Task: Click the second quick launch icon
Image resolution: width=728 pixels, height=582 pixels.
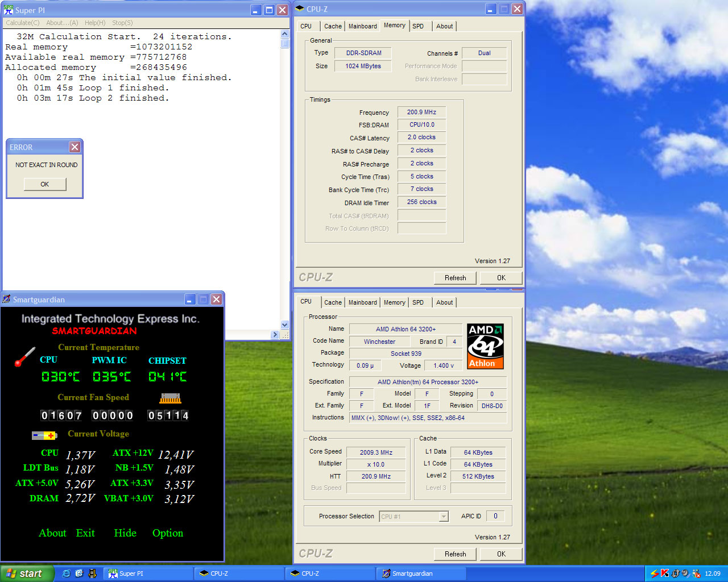Action: pos(79,573)
